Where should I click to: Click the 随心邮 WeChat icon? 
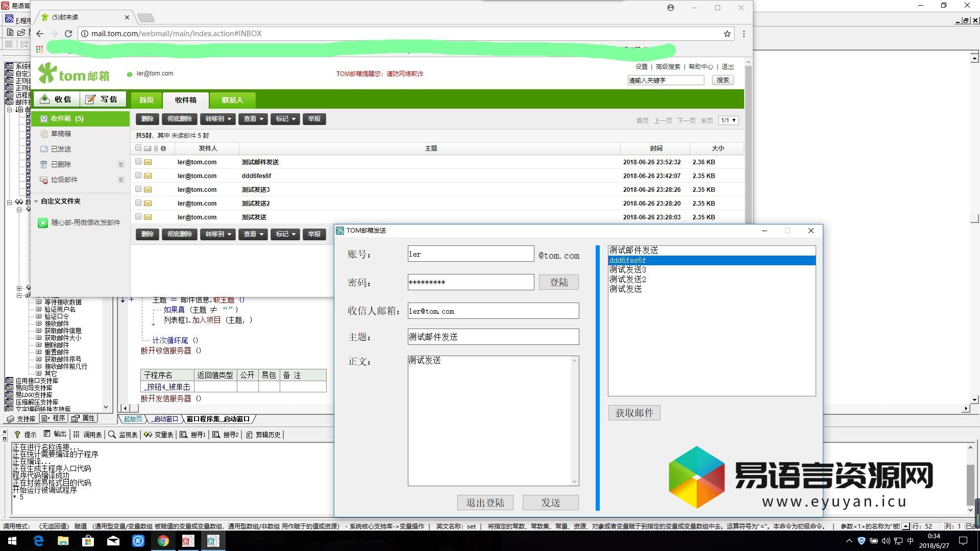click(43, 223)
